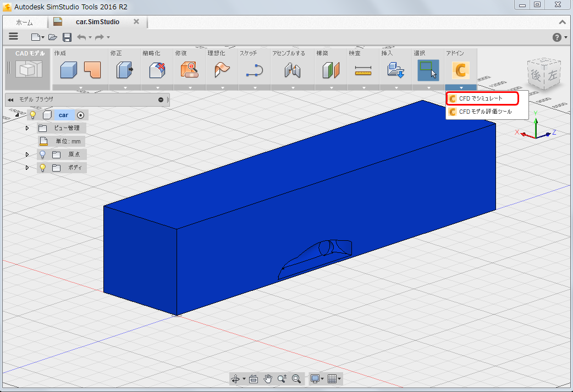Click the 簡略化 simplify tool icon
This screenshot has height=392, width=573.
[157, 69]
